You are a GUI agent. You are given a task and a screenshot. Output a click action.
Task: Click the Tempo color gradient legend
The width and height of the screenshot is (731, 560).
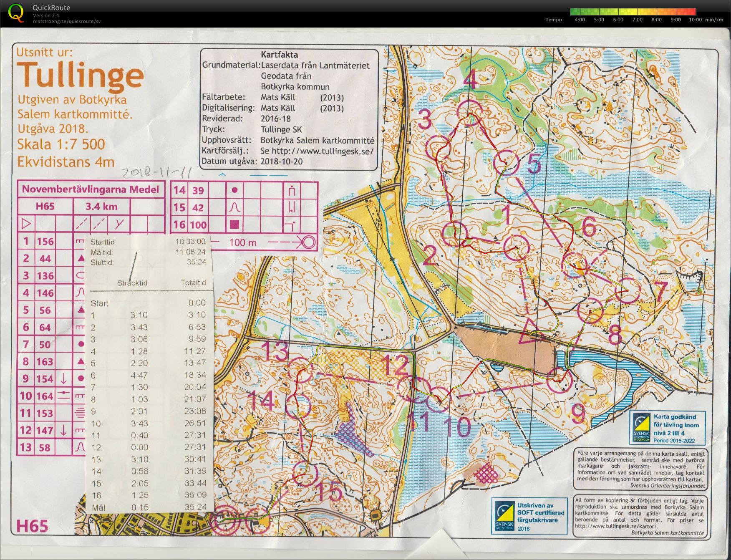click(633, 12)
